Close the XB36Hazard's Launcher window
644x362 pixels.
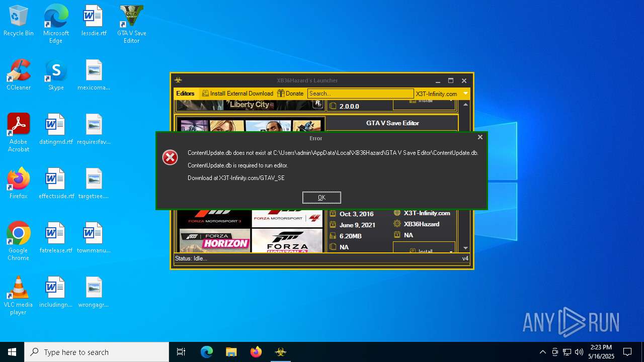pyautogui.click(x=464, y=80)
